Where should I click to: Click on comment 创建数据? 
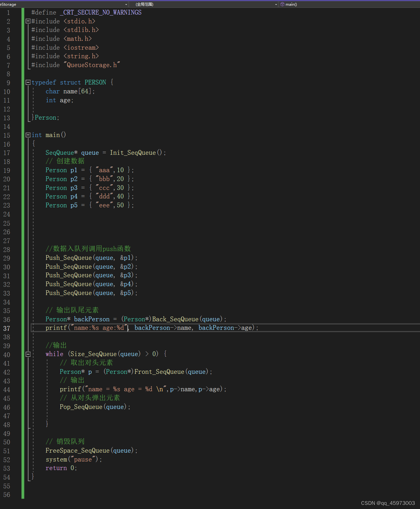65,161
